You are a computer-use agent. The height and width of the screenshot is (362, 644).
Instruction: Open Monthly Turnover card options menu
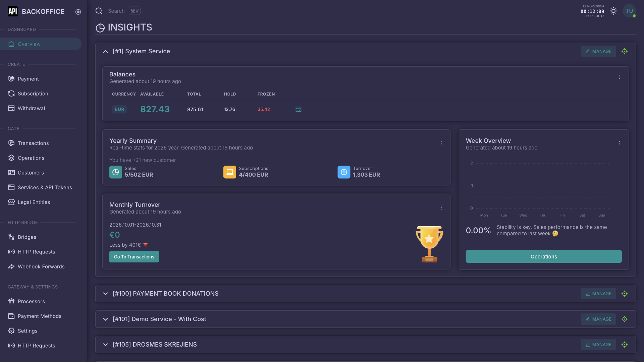click(x=441, y=208)
